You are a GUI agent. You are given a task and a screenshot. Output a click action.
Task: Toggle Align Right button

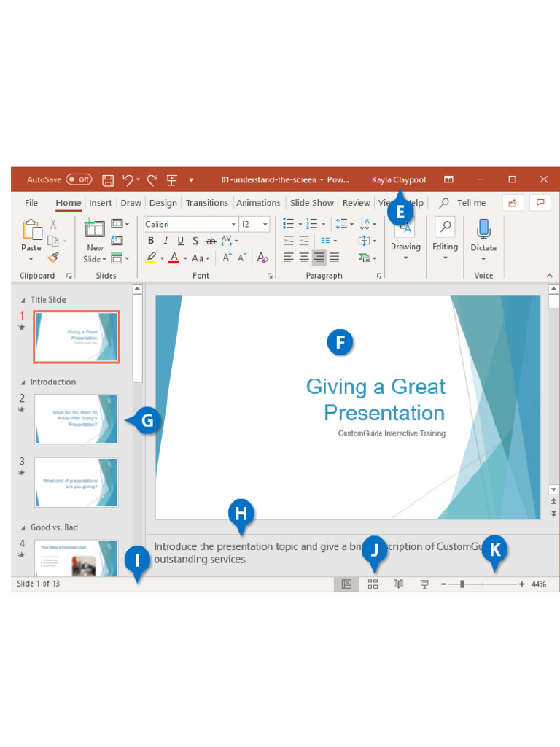(319, 258)
